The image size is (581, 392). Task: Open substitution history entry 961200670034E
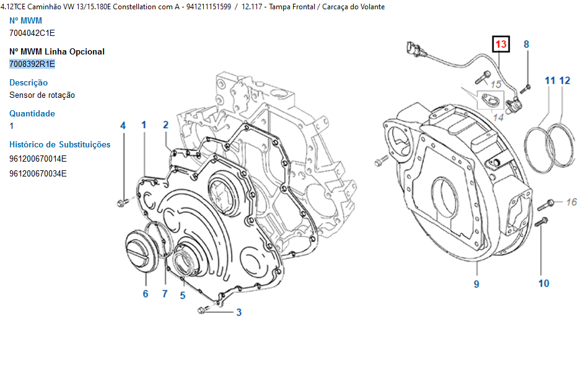click(38, 173)
